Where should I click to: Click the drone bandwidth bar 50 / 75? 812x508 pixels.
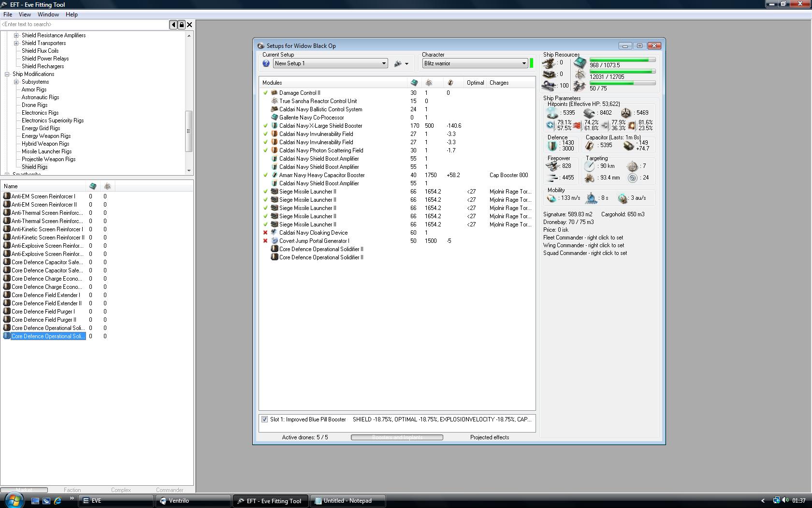pyautogui.click(x=623, y=83)
